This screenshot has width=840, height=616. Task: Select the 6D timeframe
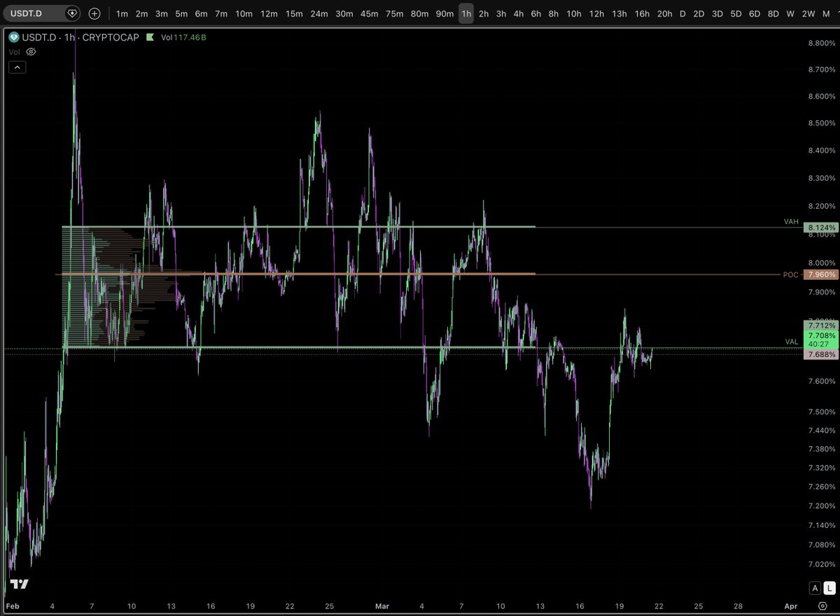(754, 14)
